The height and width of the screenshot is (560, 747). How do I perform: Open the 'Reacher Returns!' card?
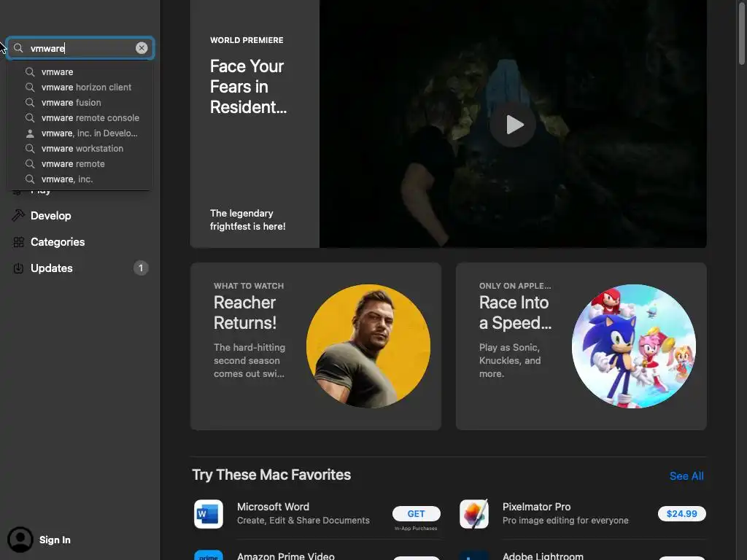coord(315,346)
